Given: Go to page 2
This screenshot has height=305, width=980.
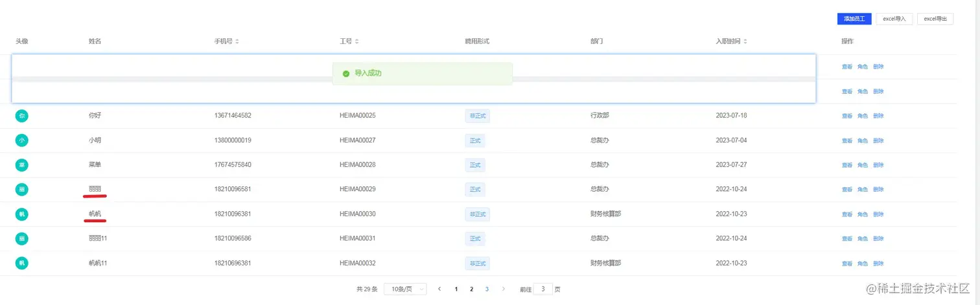Looking at the screenshot, I should click(472, 289).
